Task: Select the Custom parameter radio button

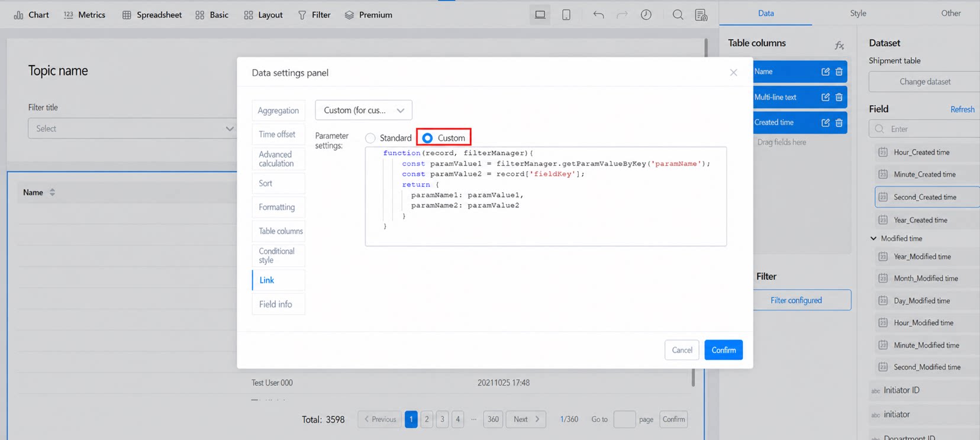Action: (427, 138)
